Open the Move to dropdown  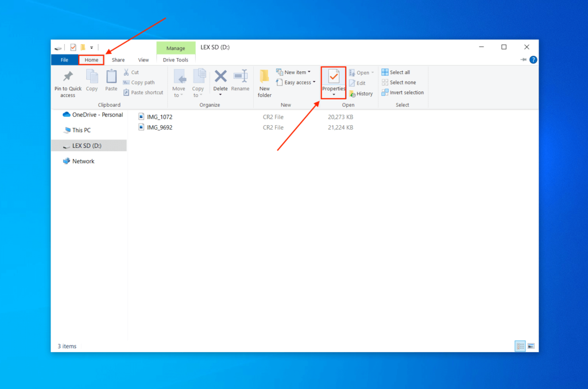[x=179, y=80]
